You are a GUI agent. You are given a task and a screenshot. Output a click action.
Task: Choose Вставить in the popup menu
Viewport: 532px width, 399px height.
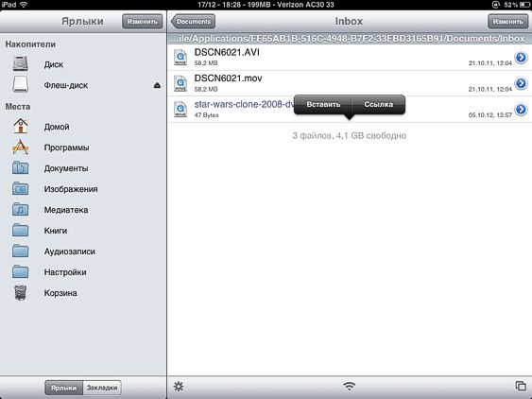[x=323, y=105]
